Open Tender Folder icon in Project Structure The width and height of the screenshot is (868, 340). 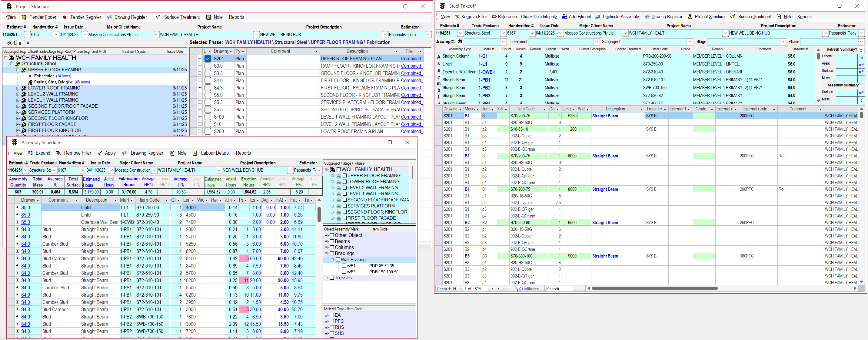pyautogui.click(x=24, y=17)
